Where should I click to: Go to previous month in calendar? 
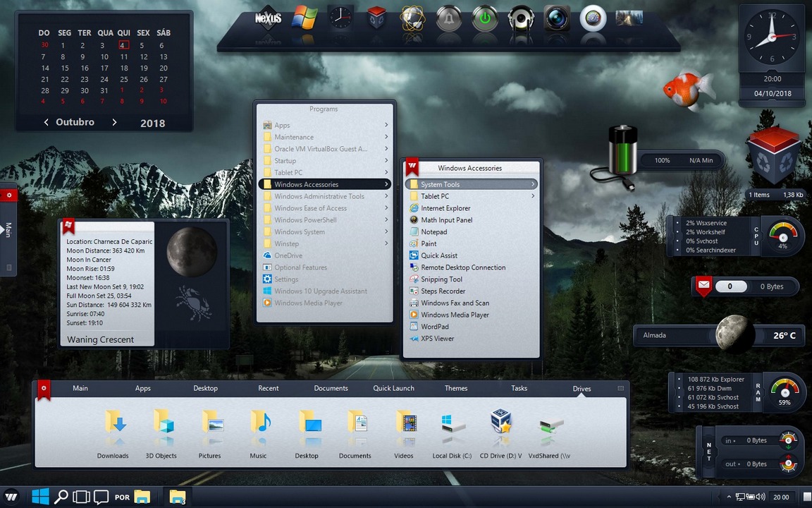coord(46,122)
